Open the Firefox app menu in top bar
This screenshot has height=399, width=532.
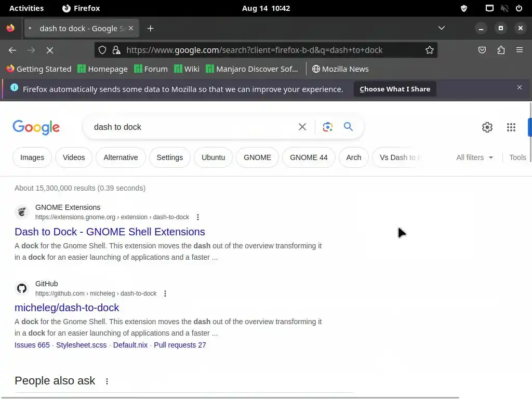click(x=81, y=8)
